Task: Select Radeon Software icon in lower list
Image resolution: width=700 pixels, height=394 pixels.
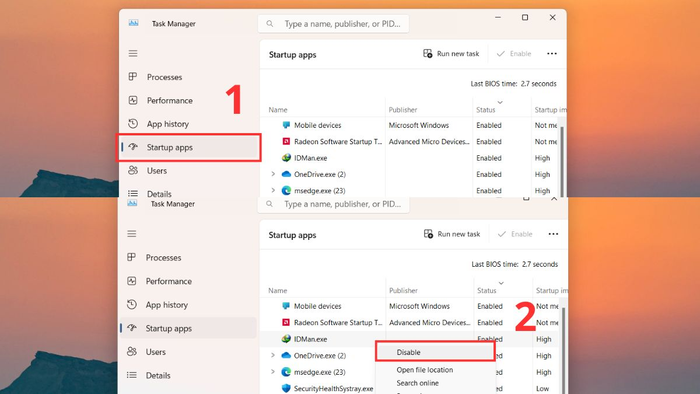Action: point(286,322)
